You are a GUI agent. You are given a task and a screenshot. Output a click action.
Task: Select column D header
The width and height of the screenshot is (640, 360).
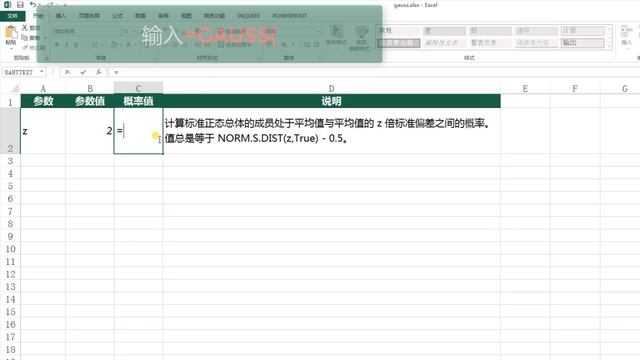tap(331, 89)
